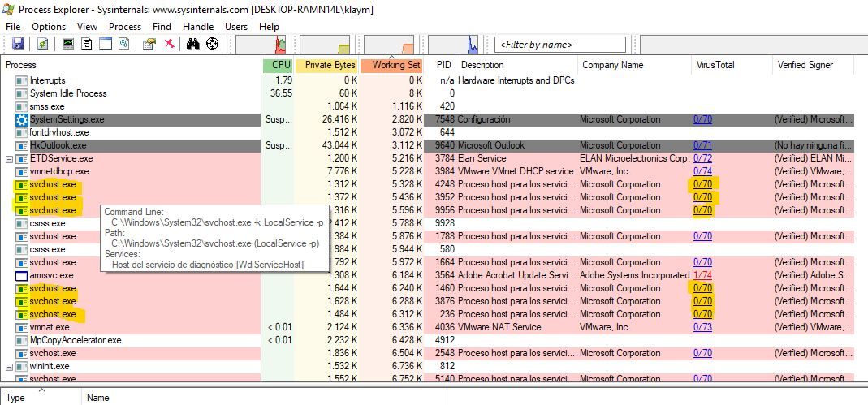The image size is (868, 405).
Task: Click the View DLLs/Handles toolbar icon
Action: (124, 45)
